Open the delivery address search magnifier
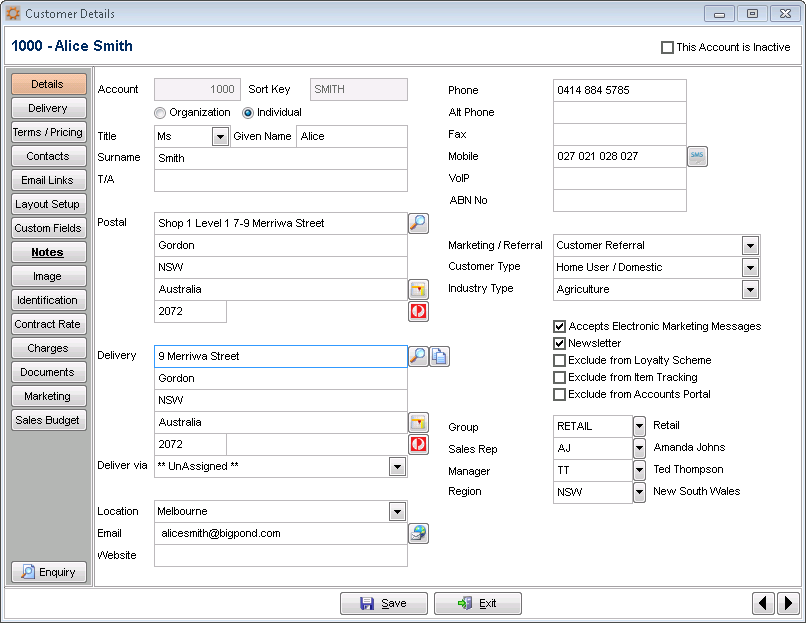 click(418, 356)
